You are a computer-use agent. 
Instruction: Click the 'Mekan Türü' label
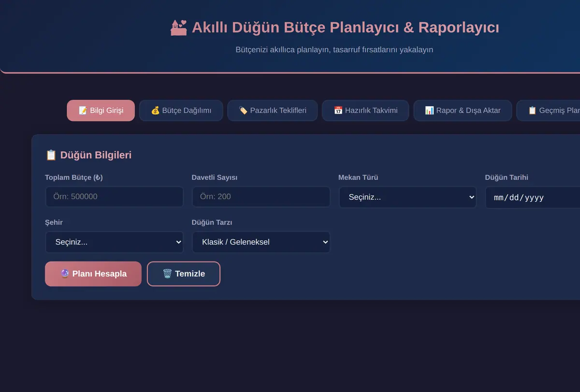[x=358, y=177]
